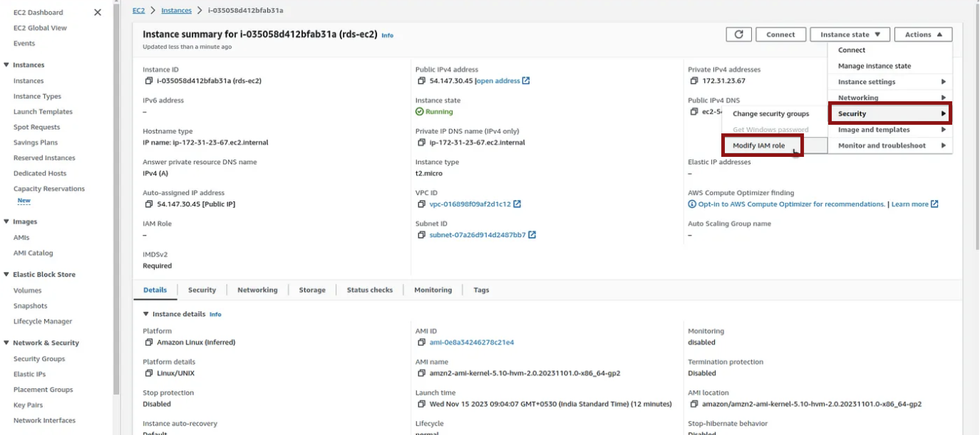980x435 pixels.
Task: Open the Instance state dropdown
Action: click(x=850, y=35)
